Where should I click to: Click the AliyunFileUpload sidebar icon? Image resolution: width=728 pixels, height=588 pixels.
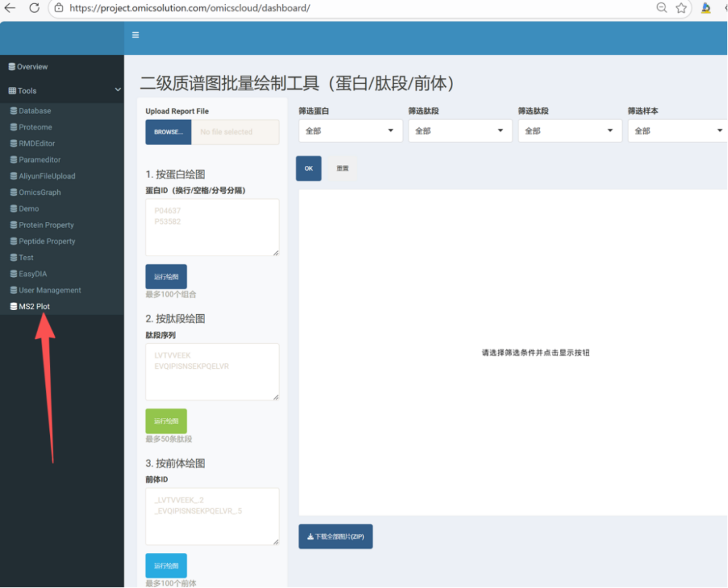[x=14, y=175]
